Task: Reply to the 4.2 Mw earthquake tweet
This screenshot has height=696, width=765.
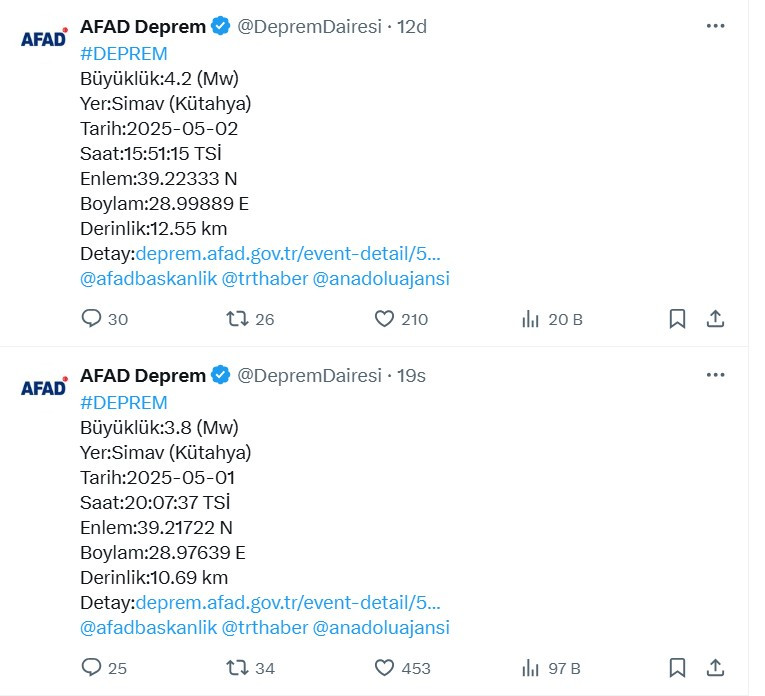Action: tap(104, 319)
